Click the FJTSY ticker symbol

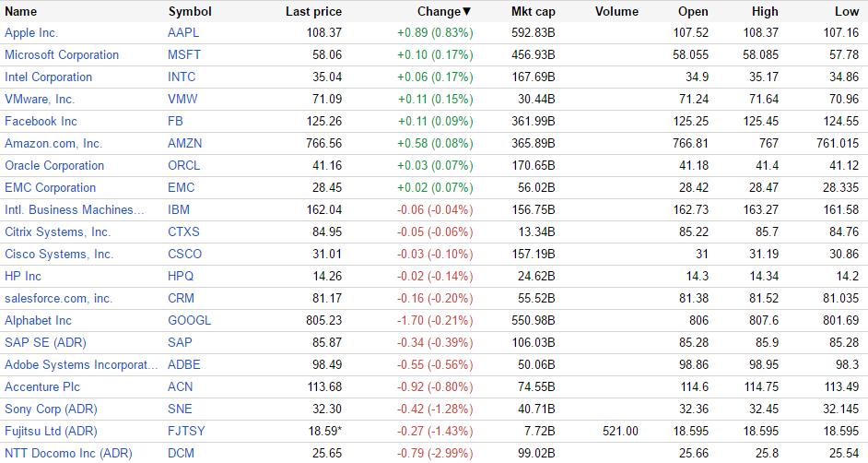(186, 431)
